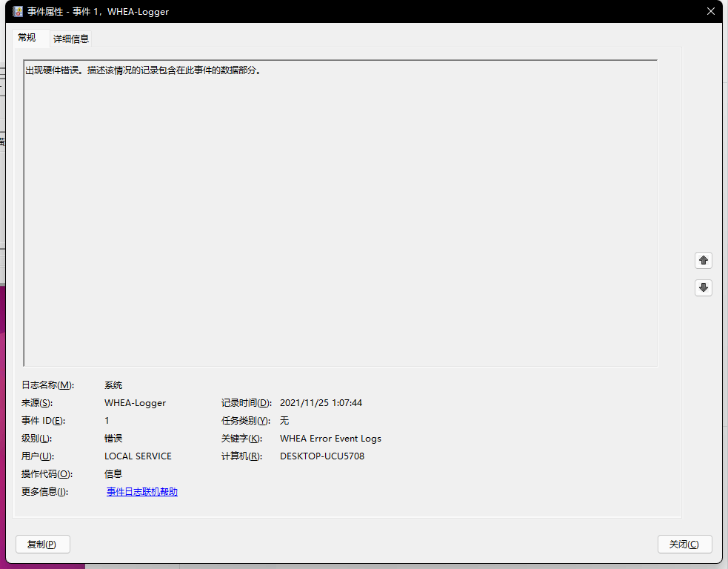Click the task category value 无
The width and height of the screenshot is (728, 569).
[x=284, y=420]
